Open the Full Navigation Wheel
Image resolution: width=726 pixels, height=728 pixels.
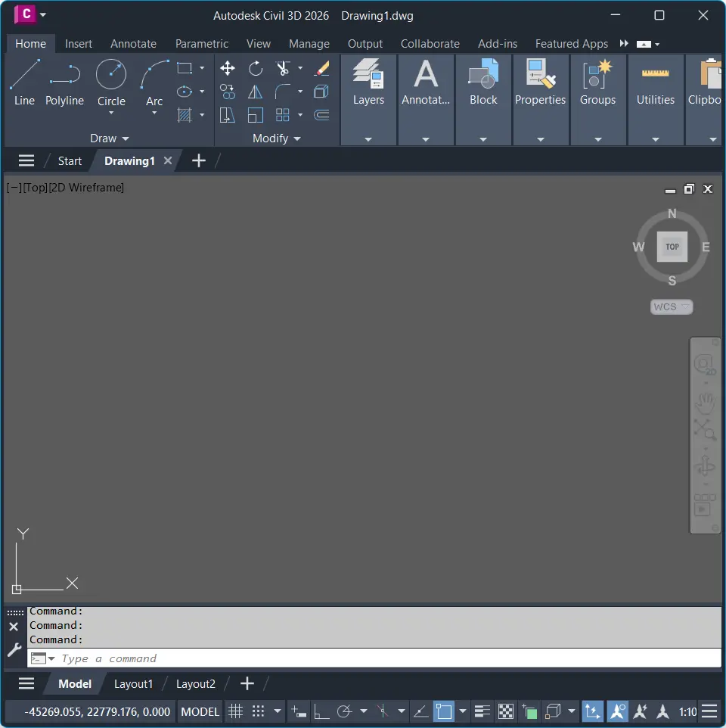click(x=705, y=365)
